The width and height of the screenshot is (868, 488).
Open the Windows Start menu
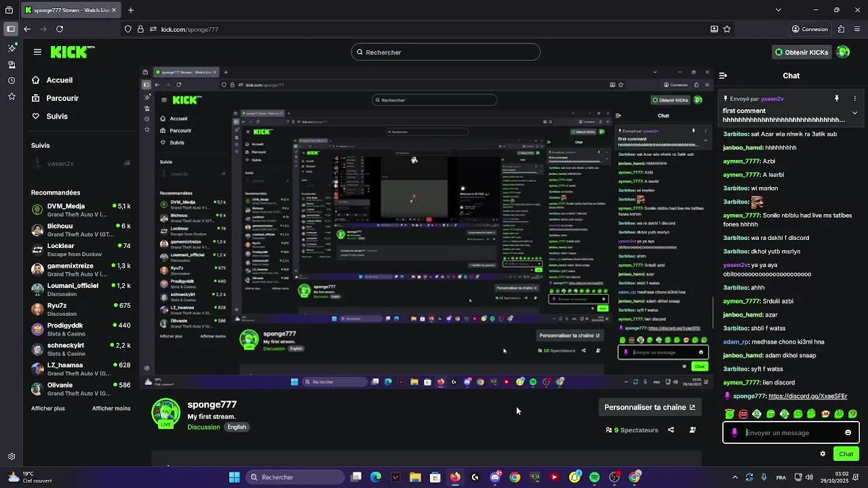(234, 477)
